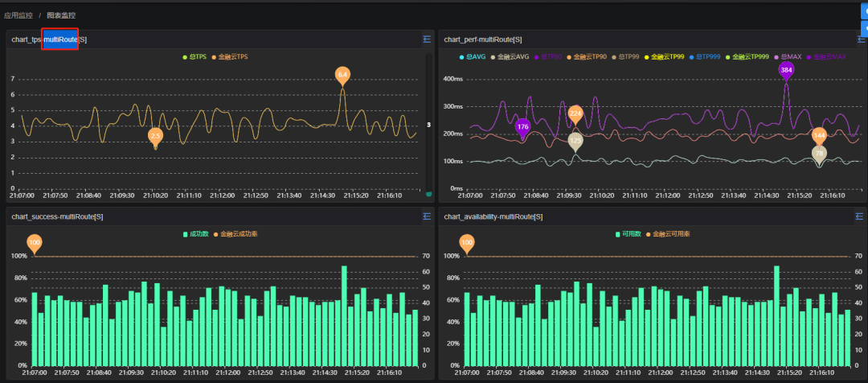Click the 40% axis label on the availability chart
This screenshot has height=383, width=868.
pos(452,322)
